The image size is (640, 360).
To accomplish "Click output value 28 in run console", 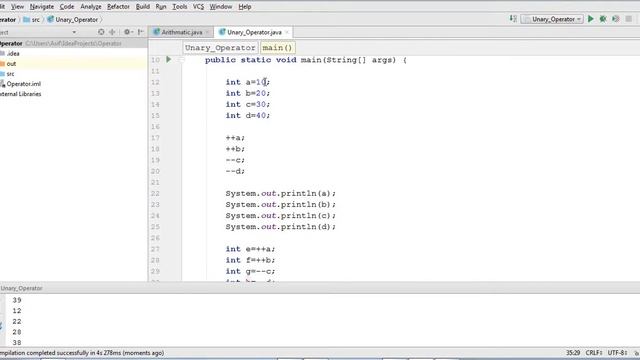I will [17, 332].
